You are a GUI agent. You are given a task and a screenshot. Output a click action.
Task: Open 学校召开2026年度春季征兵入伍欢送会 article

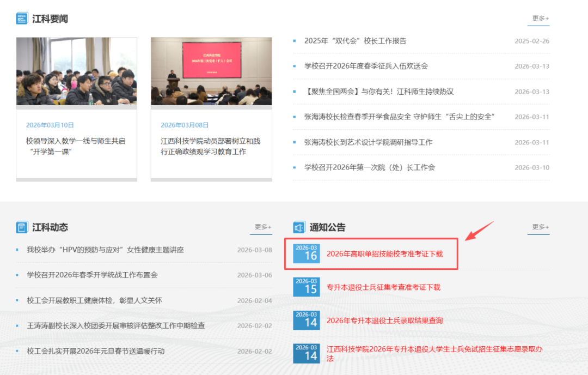point(366,66)
